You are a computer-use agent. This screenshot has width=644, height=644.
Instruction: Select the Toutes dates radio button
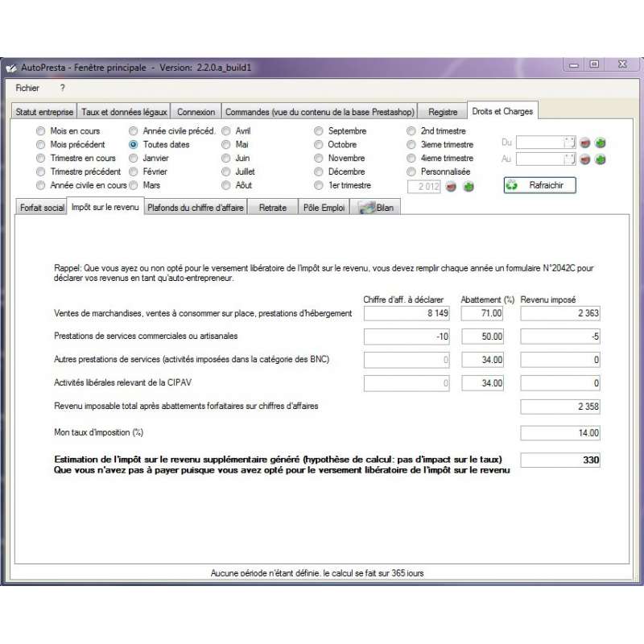[133, 145]
